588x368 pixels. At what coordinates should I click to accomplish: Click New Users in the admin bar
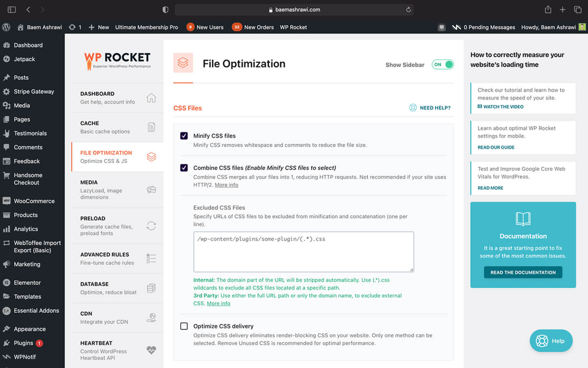(x=205, y=27)
